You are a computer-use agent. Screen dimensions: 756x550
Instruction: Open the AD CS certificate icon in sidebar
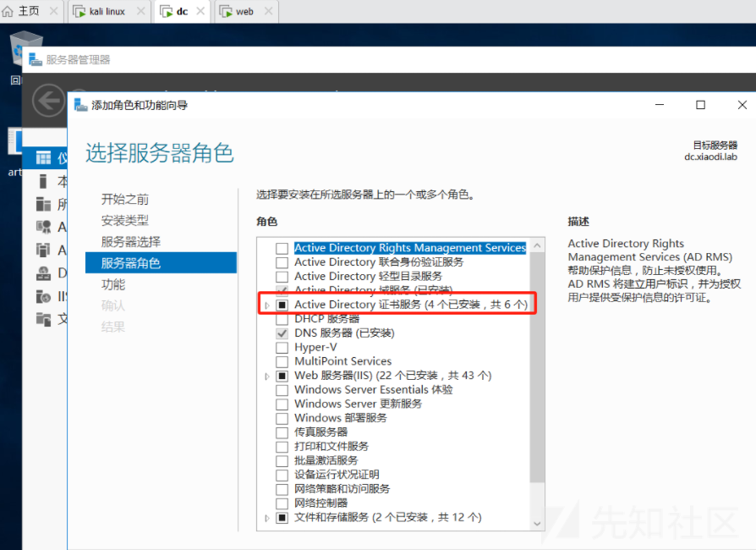[43, 227]
